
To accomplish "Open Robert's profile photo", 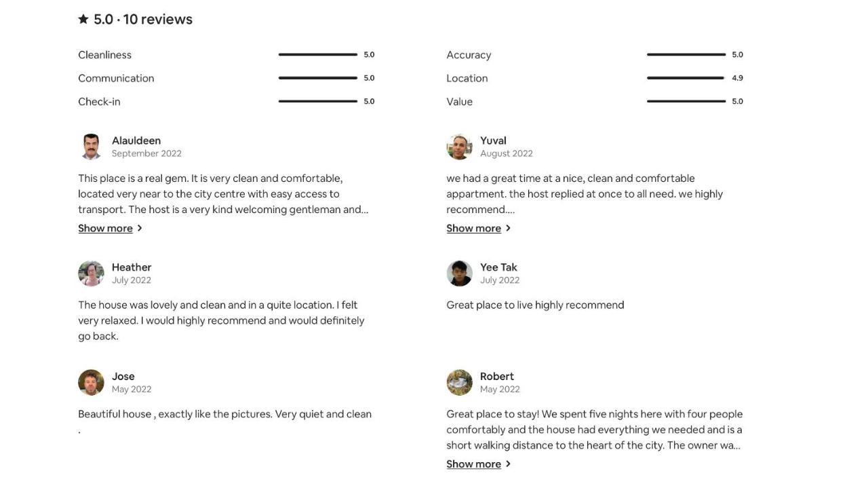I will [x=459, y=383].
